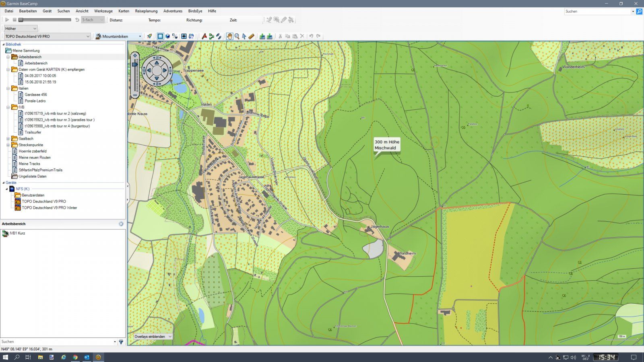Zoom in with the map plus button

(x=135, y=56)
